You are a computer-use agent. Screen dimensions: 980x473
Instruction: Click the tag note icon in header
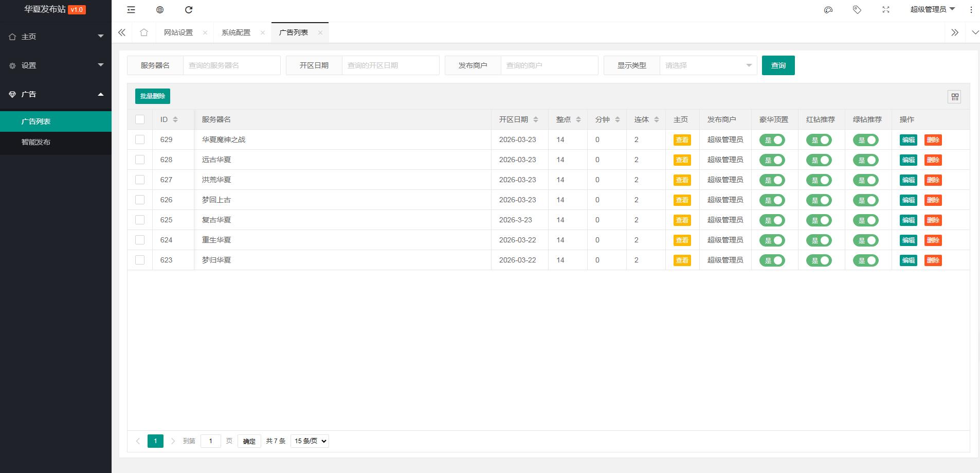coord(857,10)
